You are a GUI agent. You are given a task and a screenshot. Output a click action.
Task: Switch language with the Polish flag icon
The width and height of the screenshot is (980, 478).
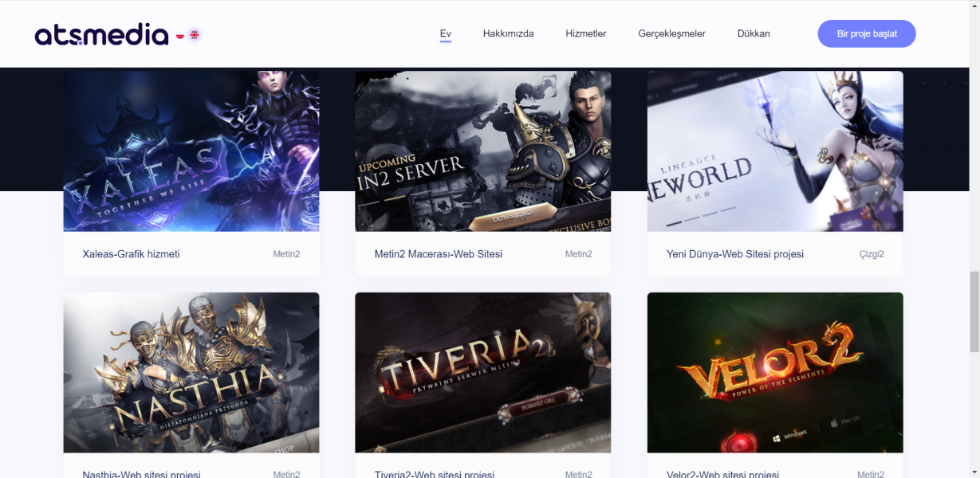pyautogui.click(x=180, y=35)
